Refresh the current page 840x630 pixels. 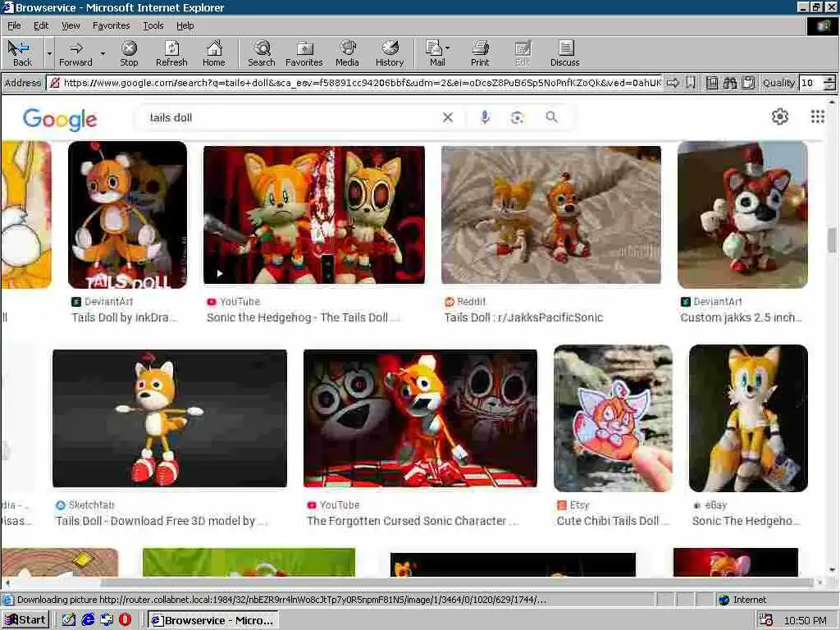(x=171, y=53)
